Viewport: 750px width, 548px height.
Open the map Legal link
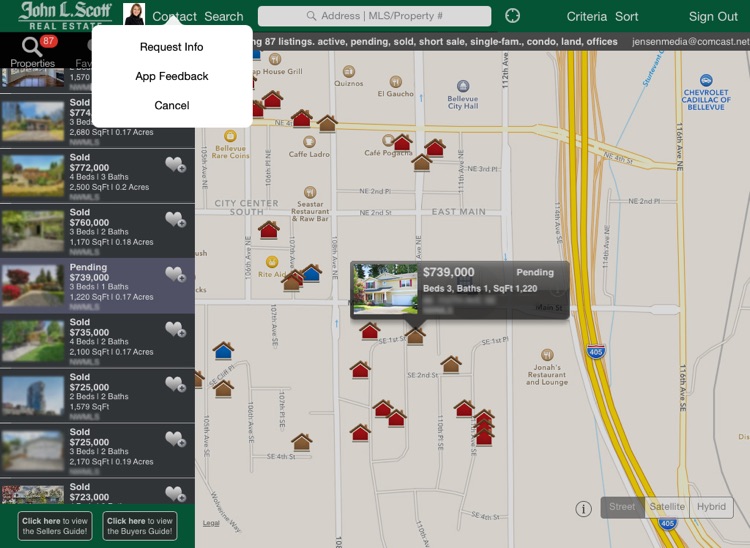(211, 523)
